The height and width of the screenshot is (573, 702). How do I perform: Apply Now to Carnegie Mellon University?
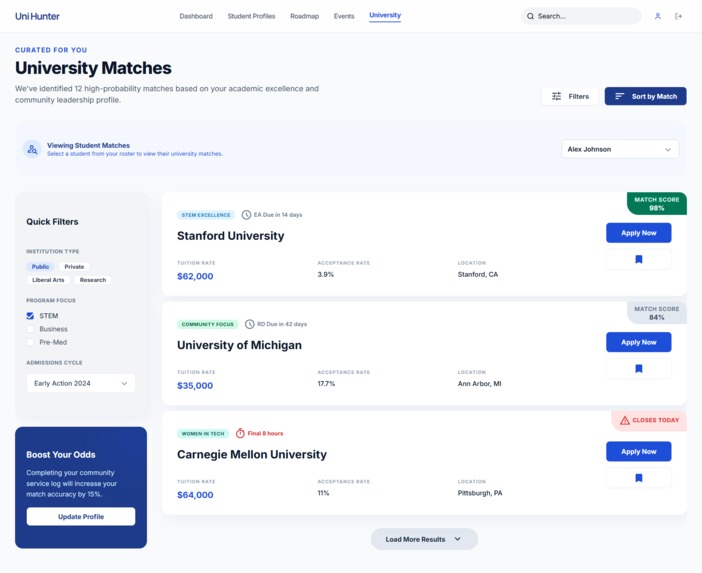tap(639, 451)
